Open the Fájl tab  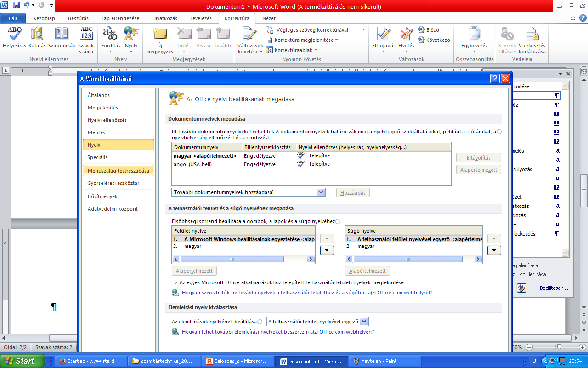[13, 18]
